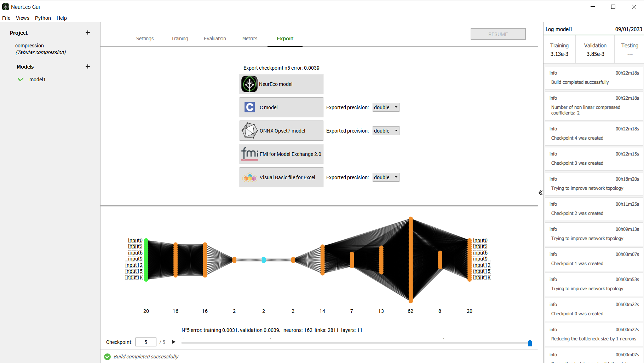Click the Models section header

(25, 67)
